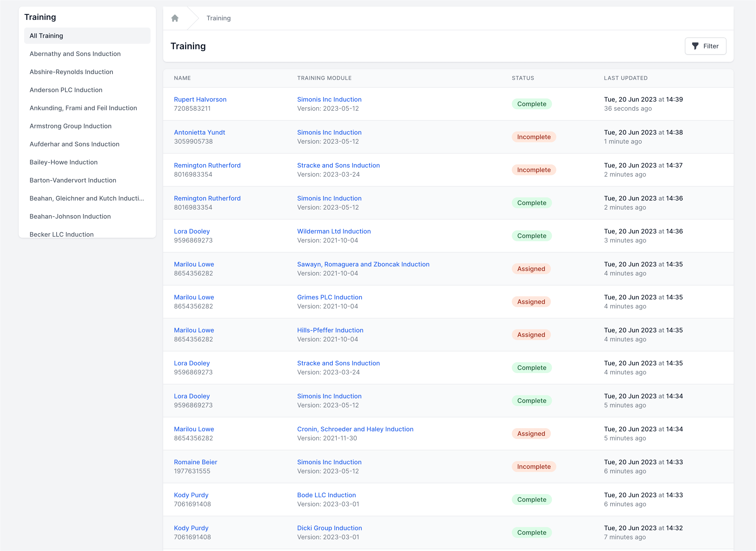The height and width of the screenshot is (551, 756).
Task: Click Romaine Beier name link
Action: point(195,462)
